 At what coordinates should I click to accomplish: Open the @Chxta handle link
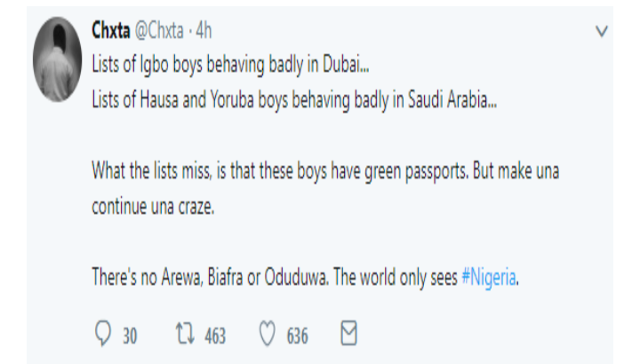pos(162,31)
